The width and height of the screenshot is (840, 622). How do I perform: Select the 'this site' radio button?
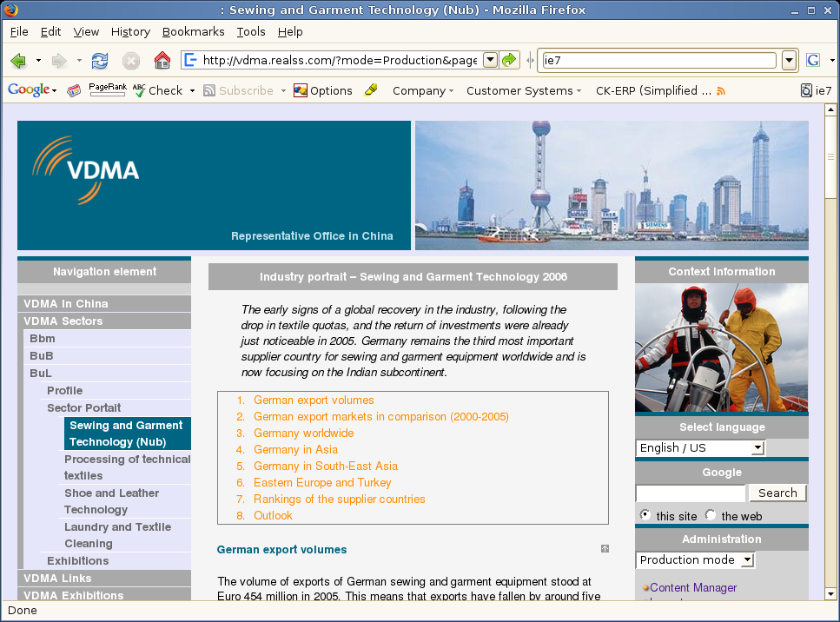645,515
